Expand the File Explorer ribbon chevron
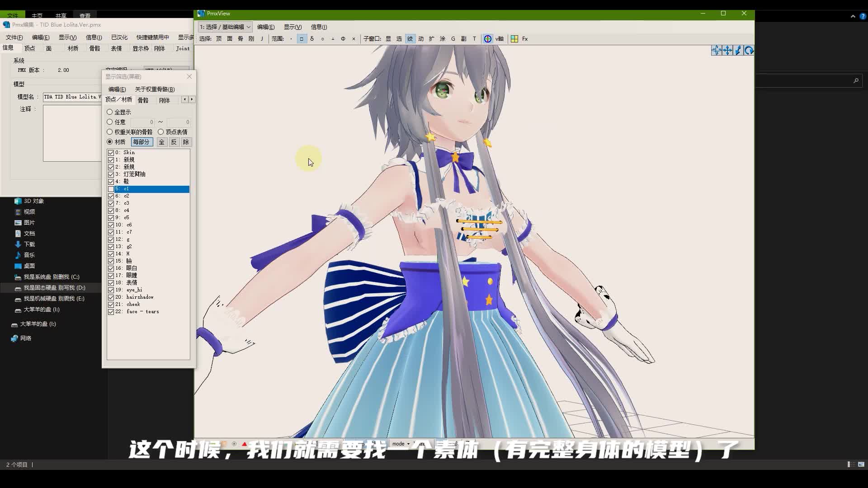 [x=853, y=16]
